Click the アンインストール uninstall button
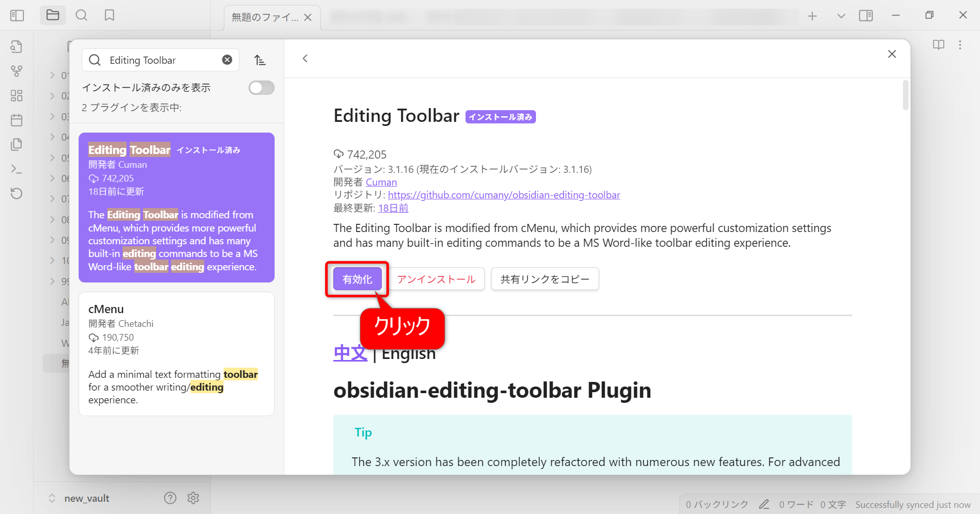This screenshot has height=514, width=980. [x=436, y=279]
